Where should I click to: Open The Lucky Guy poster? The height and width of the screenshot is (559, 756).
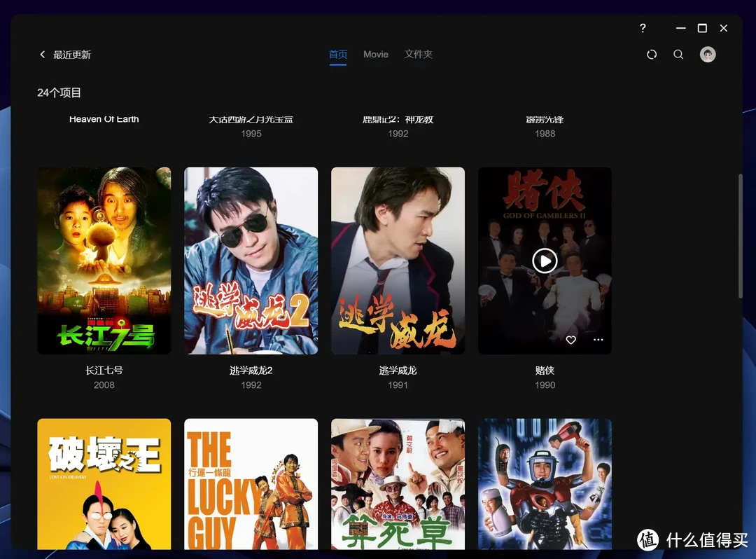pos(251,484)
